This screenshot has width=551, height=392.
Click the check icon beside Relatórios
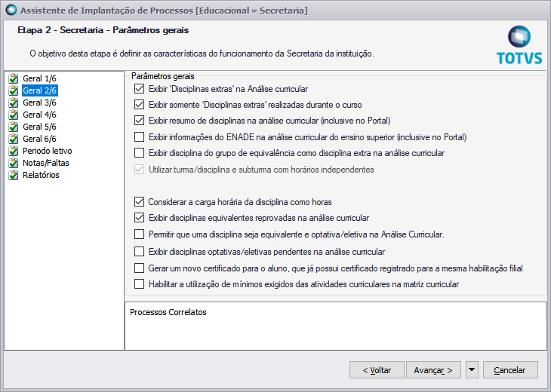click(13, 175)
